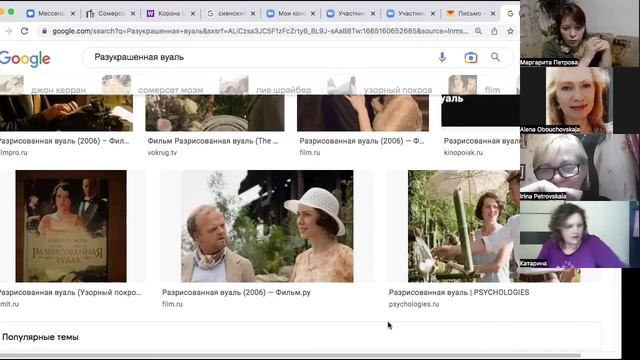This screenshot has width=640, height=360.
Task: Open image of man and woman in white hat
Action: 267,226
